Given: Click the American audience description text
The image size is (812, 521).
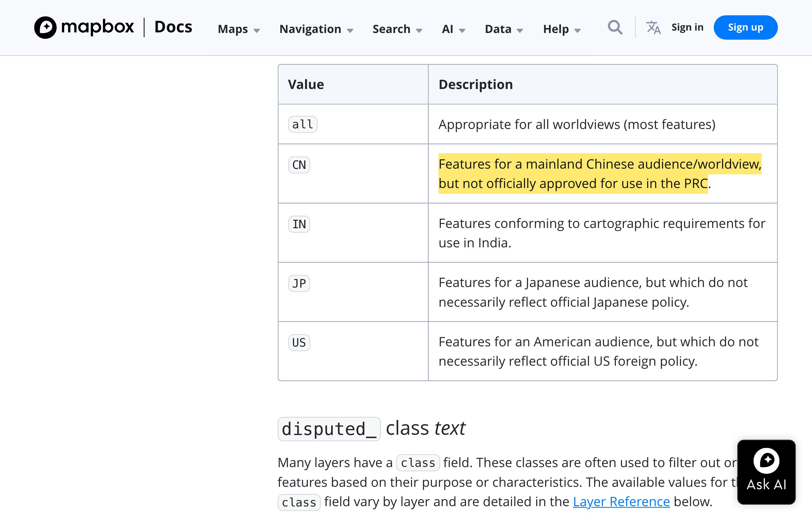Looking at the screenshot, I should (x=598, y=351).
